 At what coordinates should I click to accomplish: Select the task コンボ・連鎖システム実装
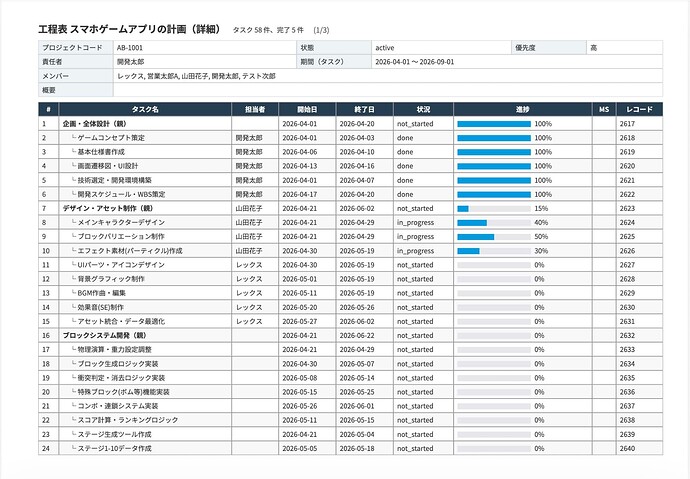pos(118,406)
